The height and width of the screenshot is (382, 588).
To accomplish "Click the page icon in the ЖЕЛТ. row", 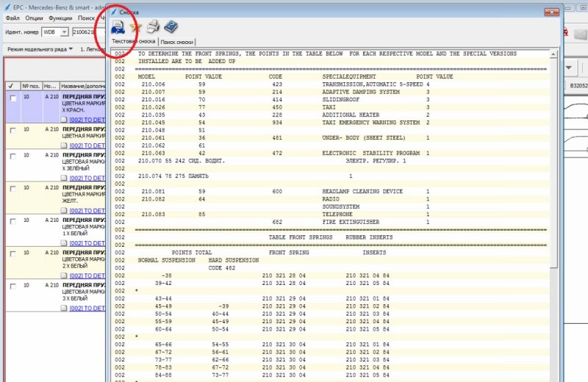I will coord(64,210).
